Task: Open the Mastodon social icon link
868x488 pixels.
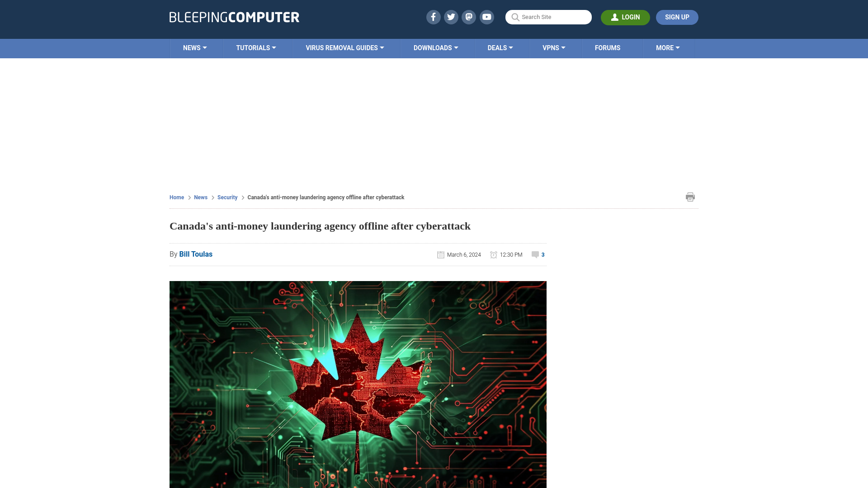Action: pos(468,17)
